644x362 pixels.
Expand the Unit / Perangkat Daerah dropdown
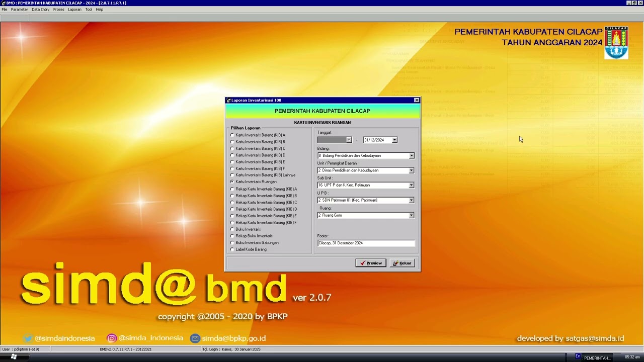click(412, 170)
